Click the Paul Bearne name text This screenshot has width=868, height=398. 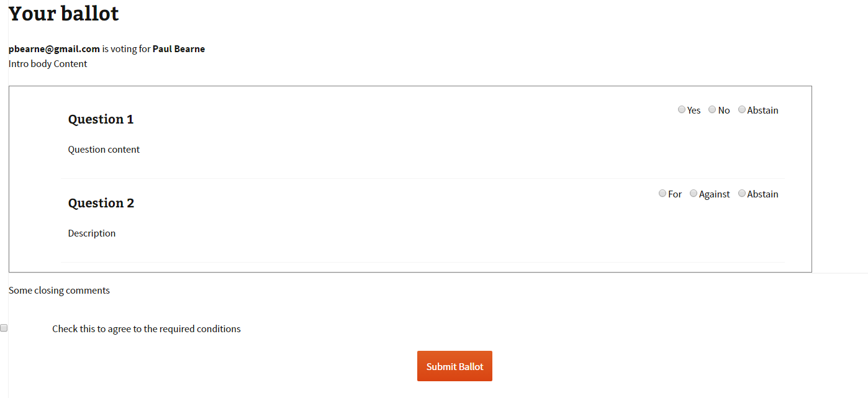(179, 49)
